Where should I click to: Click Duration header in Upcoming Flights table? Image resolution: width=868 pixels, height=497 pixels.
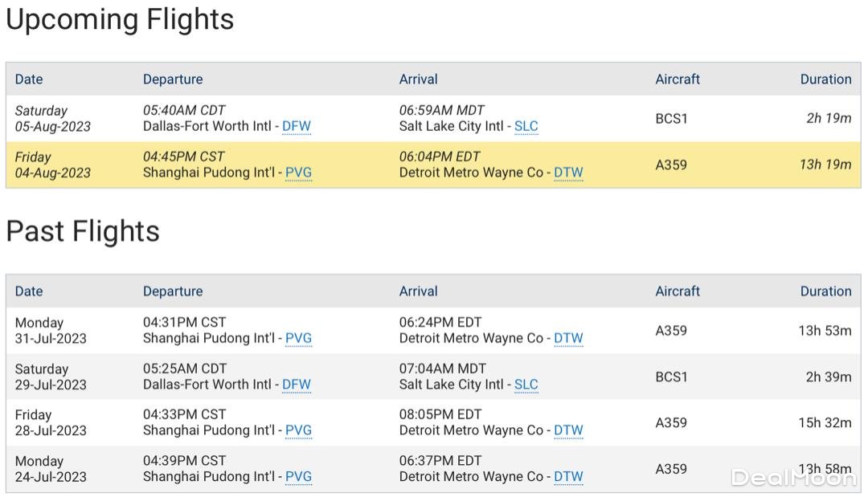pyautogui.click(x=825, y=79)
